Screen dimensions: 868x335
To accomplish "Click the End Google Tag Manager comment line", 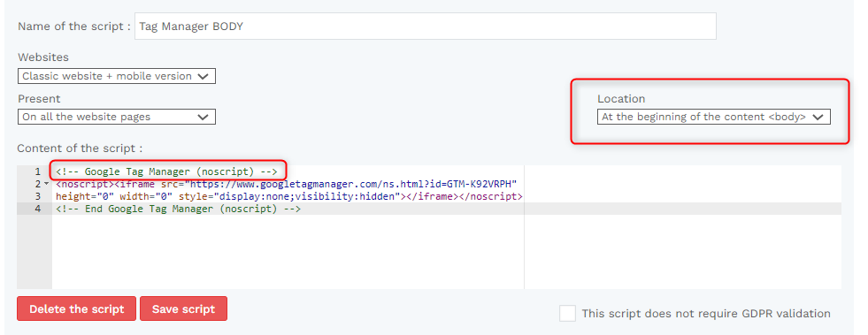I will pos(178,209).
